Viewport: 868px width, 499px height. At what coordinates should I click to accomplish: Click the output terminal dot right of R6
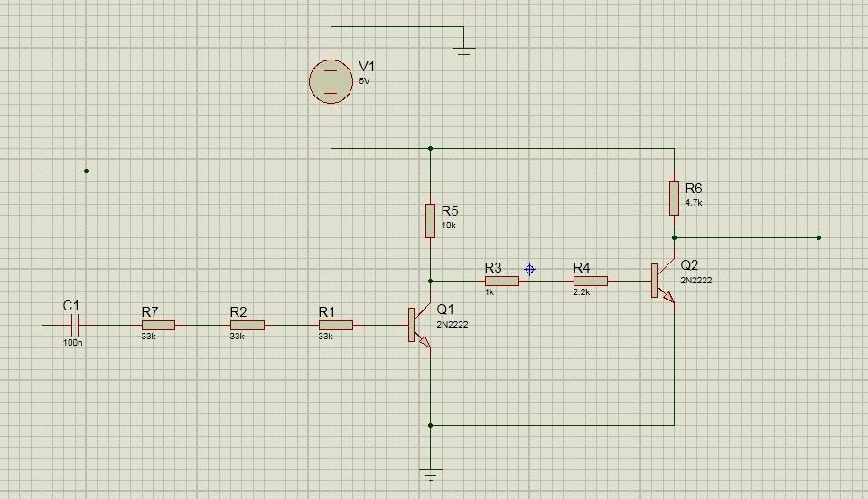(818, 238)
